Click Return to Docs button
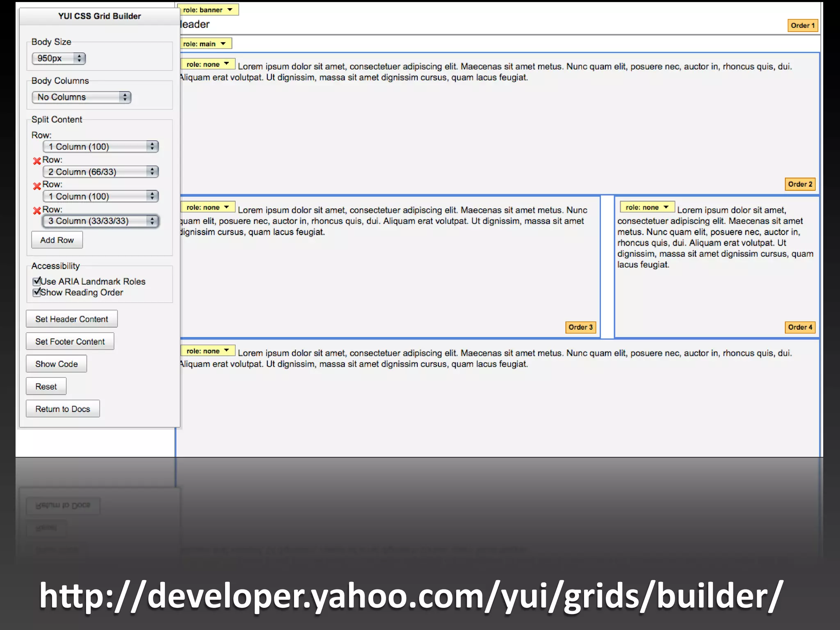840x630 pixels. point(63,409)
